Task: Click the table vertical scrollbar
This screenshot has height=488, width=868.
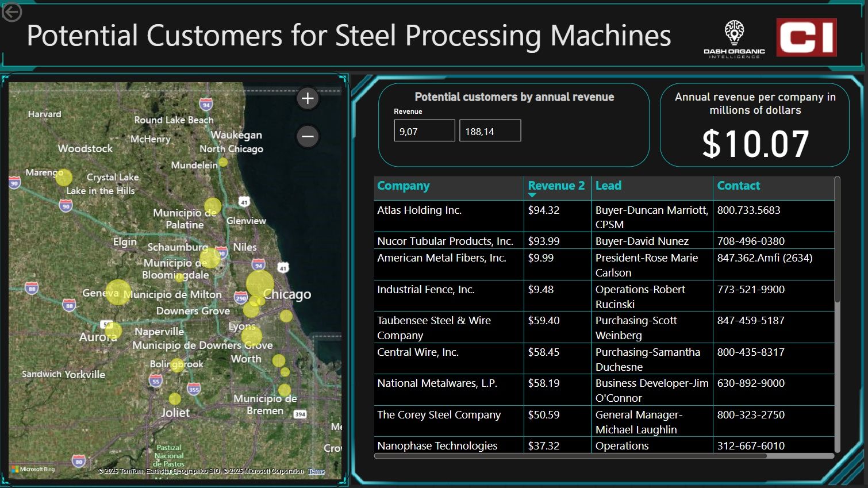Action: click(x=837, y=241)
